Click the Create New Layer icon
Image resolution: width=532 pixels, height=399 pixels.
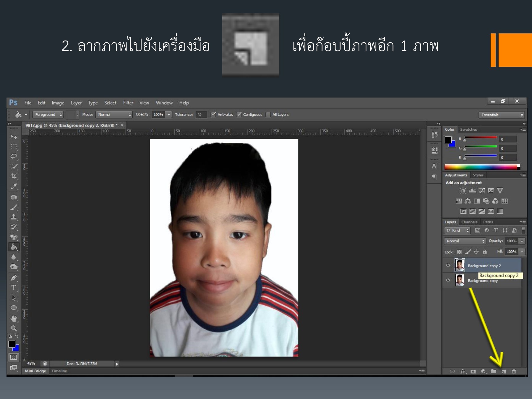(504, 372)
